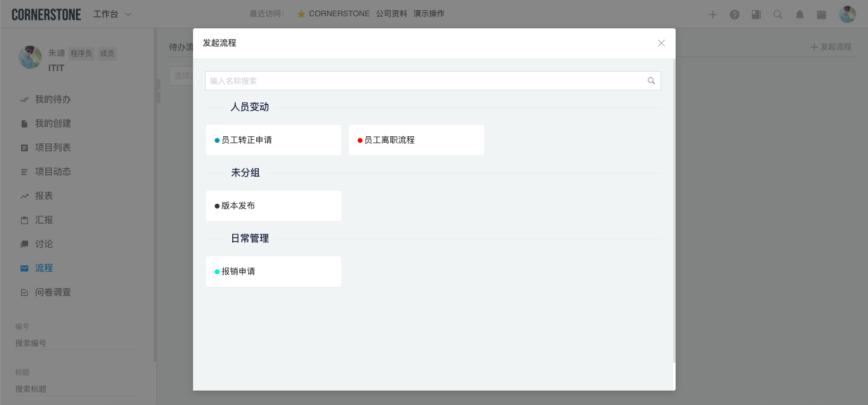Open 项目动态 in the sidebar
The width and height of the screenshot is (868, 405).
(x=53, y=172)
